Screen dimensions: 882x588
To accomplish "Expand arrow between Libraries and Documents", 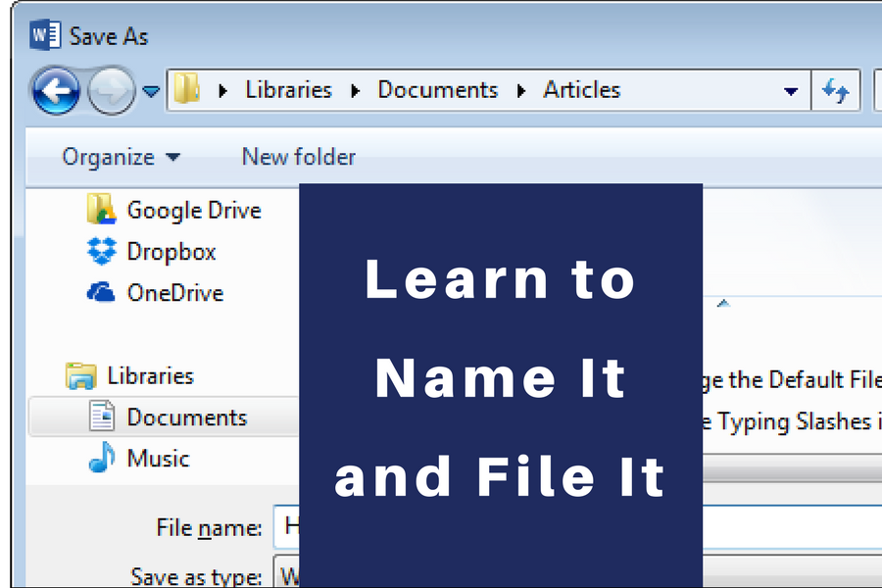I will (355, 90).
